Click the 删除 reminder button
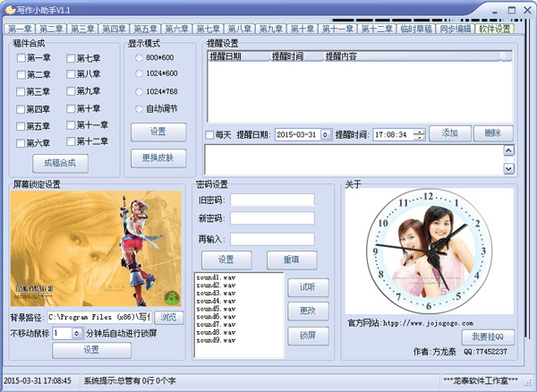This screenshot has height=392, width=537. click(x=493, y=133)
